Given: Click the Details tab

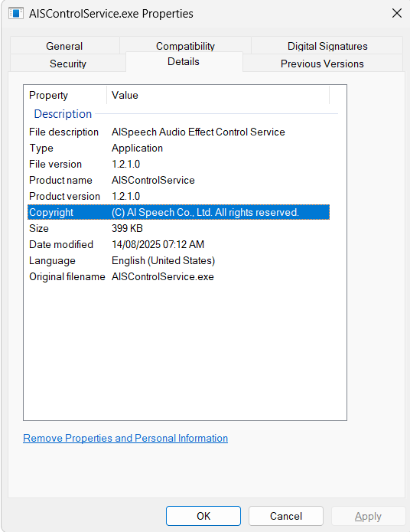Looking at the screenshot, I should [184, 62].
